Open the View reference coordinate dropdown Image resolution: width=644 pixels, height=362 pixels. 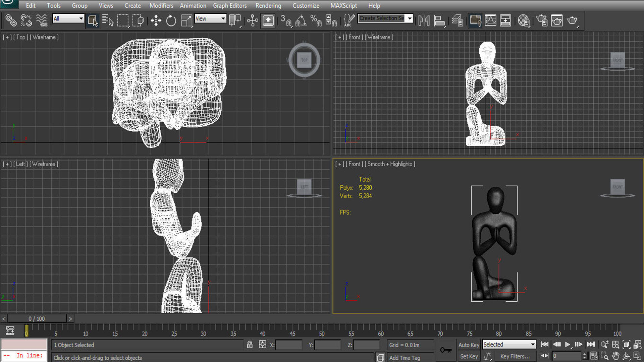tap(211, 18)
